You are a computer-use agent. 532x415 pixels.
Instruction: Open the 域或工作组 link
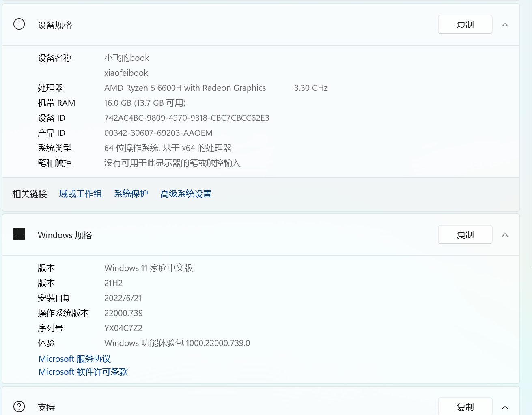[x=80, y=194]
